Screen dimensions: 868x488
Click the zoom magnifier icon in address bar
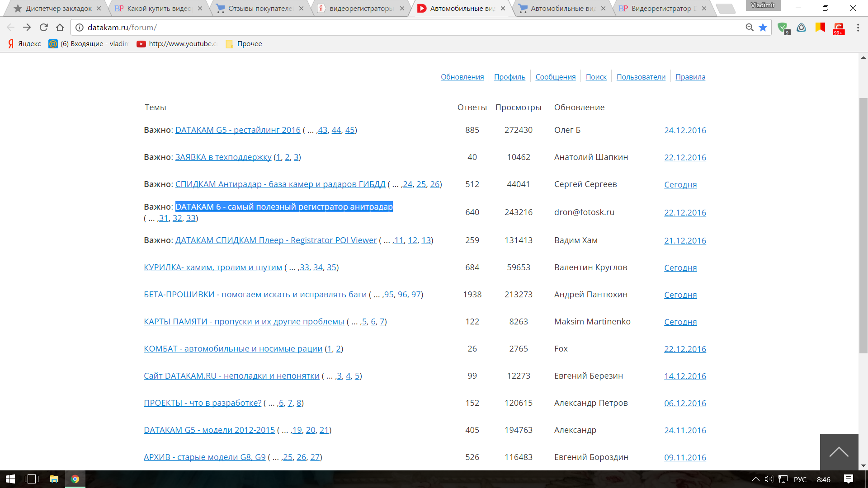[750, 28]
